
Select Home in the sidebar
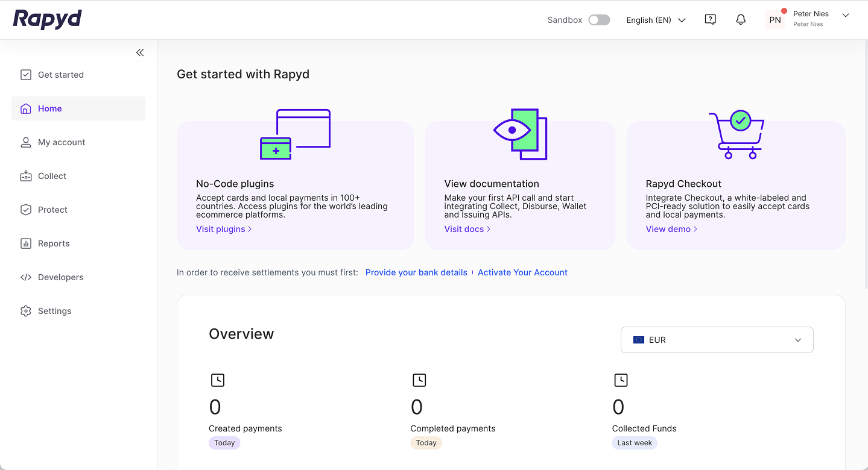(x=78, y=108)
